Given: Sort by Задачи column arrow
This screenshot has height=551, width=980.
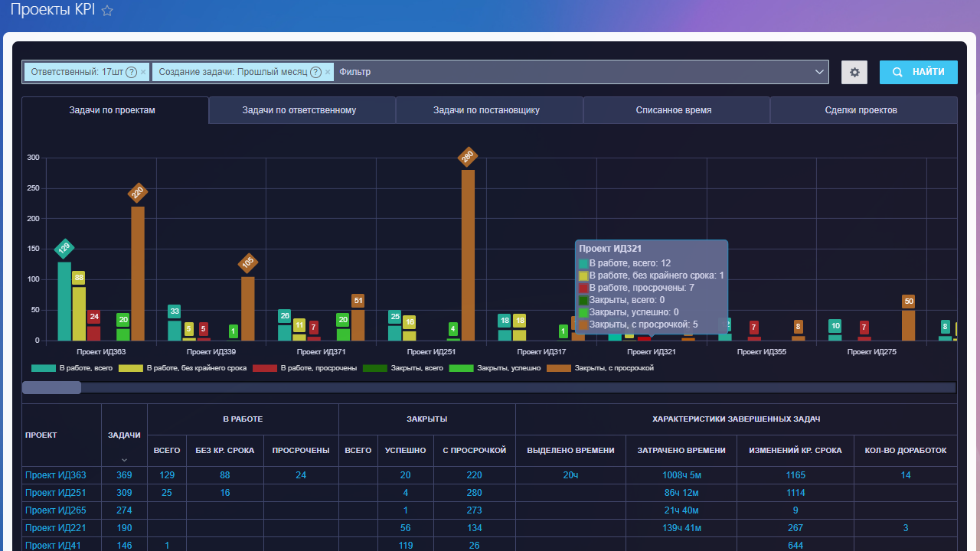Looking at the screenshot, I should [124, 459].
